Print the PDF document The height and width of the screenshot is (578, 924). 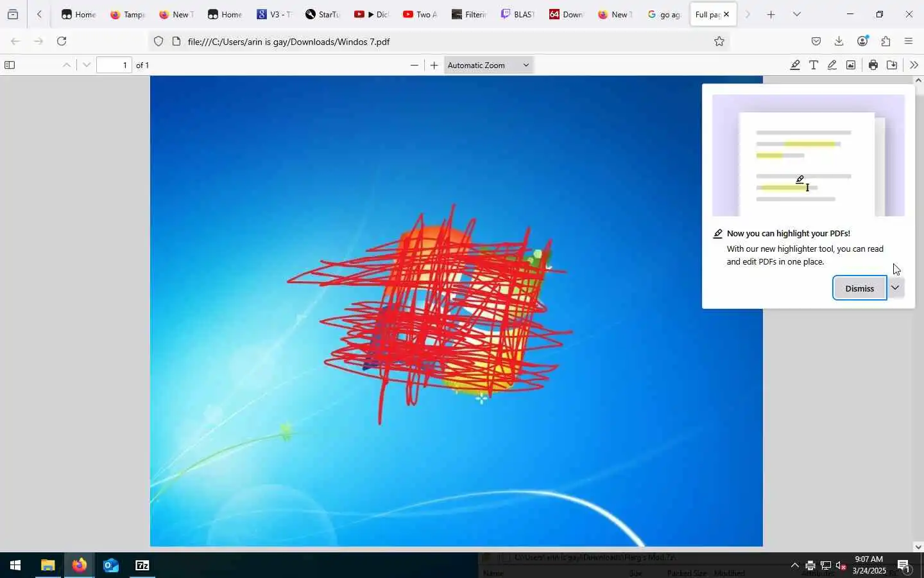coord(873,65)
